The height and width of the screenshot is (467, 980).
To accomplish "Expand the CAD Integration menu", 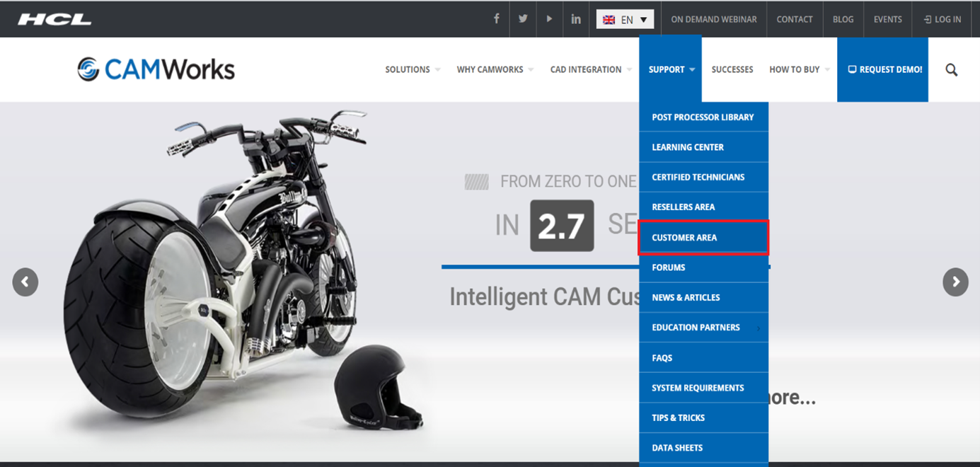I will 592,69.
